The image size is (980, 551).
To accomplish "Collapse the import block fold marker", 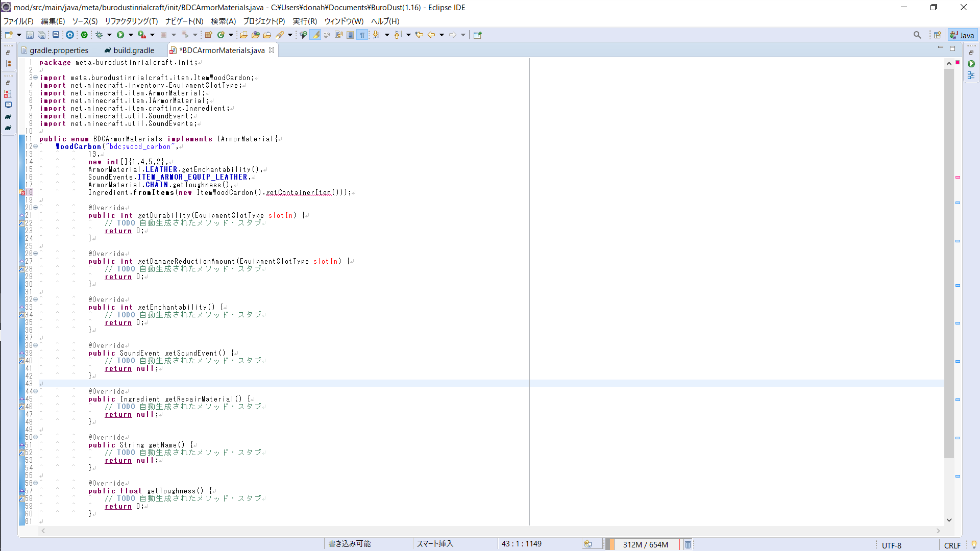I will coord(35,78).
